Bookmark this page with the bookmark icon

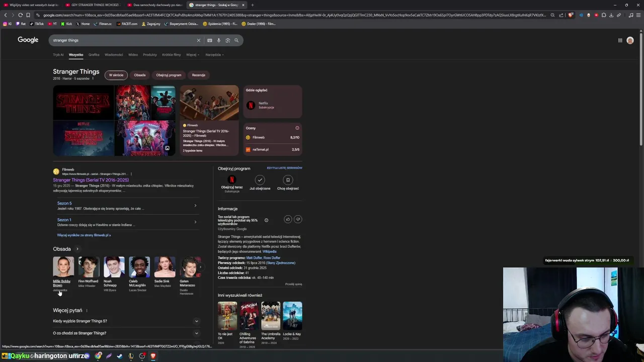click(x=28, y=15)
